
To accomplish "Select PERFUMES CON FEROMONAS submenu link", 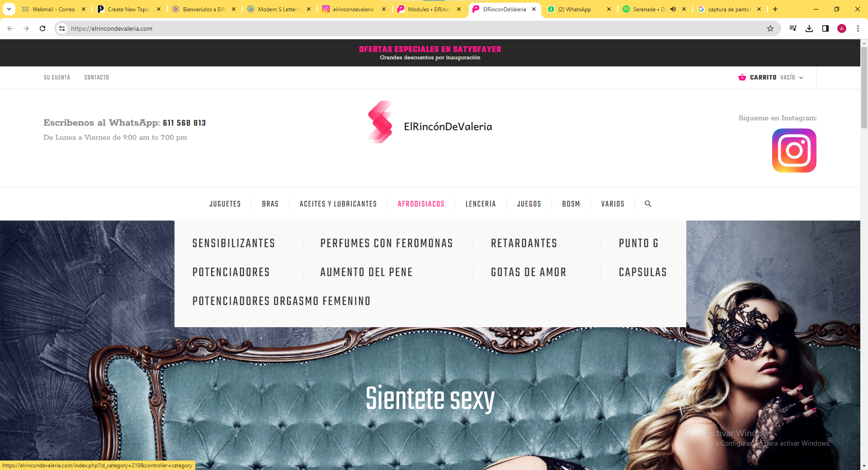I will tap(387, 243).
